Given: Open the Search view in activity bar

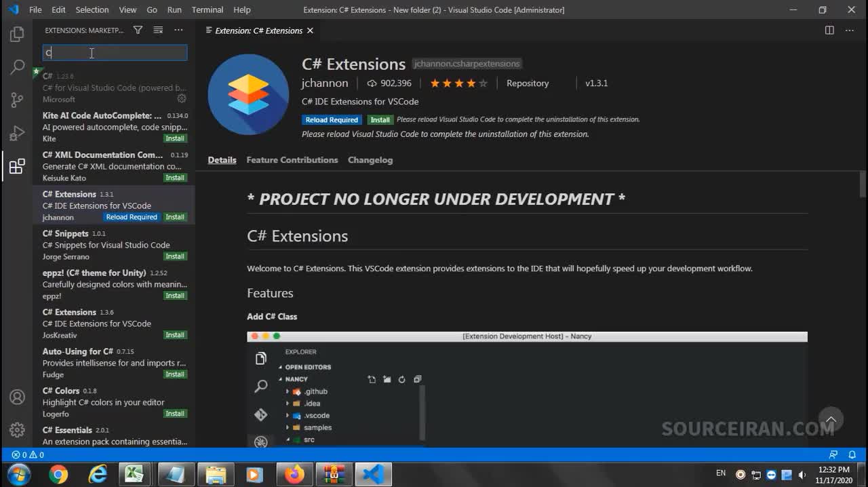Looking at the screenshot, I should pos(17,67).
